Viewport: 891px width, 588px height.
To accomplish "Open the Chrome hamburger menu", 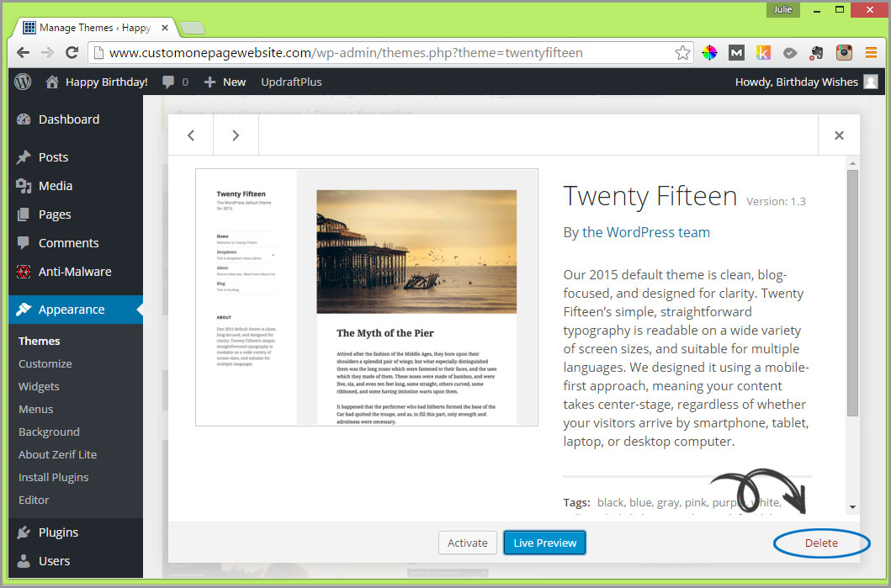I will 871,53.
